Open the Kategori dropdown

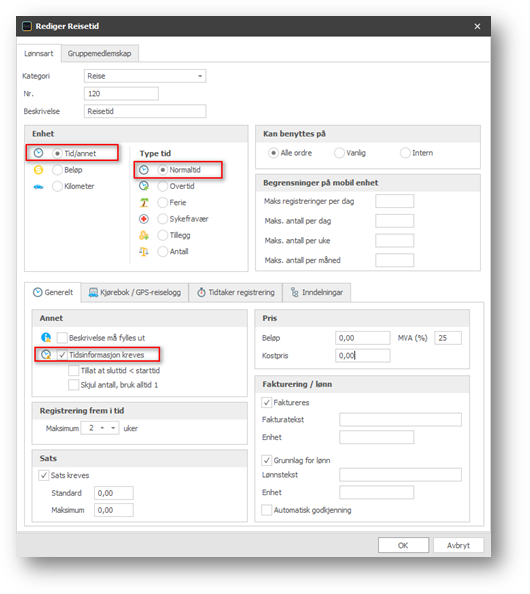pos(200,76)
